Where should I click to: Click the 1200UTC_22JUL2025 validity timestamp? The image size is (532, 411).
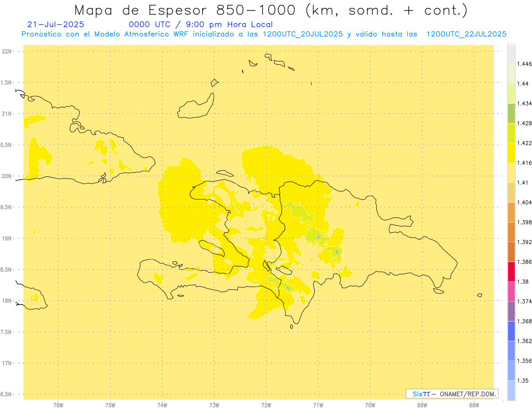tap(466, 34)
